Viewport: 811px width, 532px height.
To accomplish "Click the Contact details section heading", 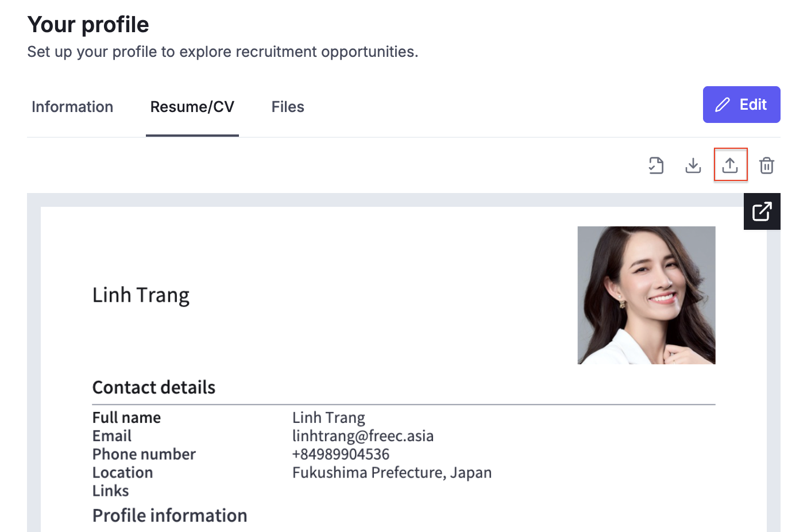I will [154, 388].
